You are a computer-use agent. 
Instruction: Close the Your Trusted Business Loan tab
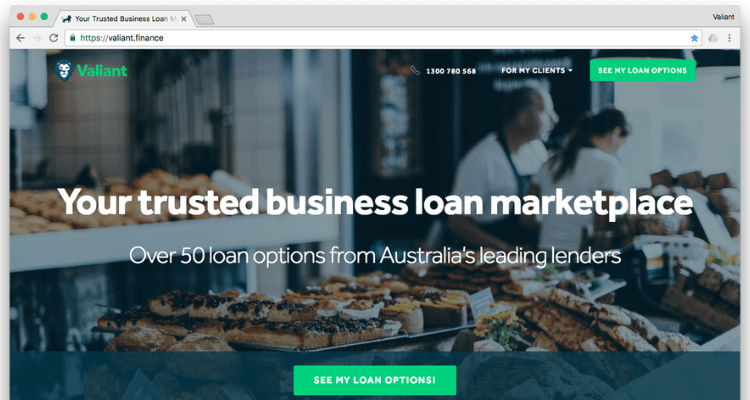tap(184, 19)
